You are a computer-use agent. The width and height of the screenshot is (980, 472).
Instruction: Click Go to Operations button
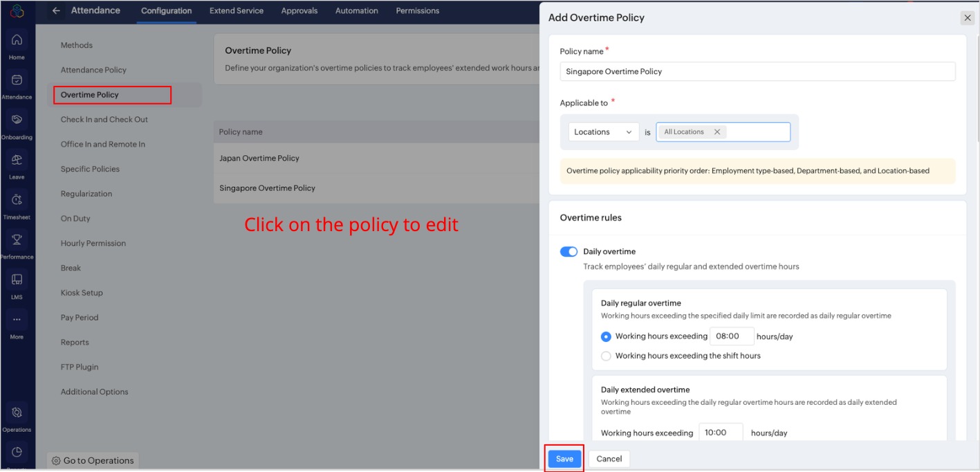pyautogui.click(x=93, y=461)
